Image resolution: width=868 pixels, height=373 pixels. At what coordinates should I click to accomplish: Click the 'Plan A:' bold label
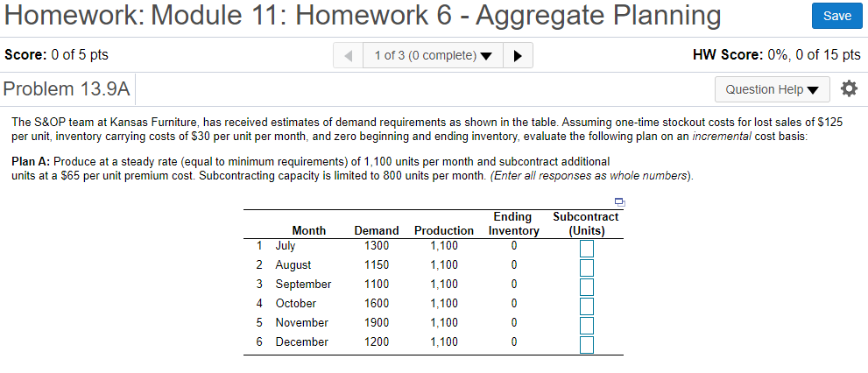(31, 162)
